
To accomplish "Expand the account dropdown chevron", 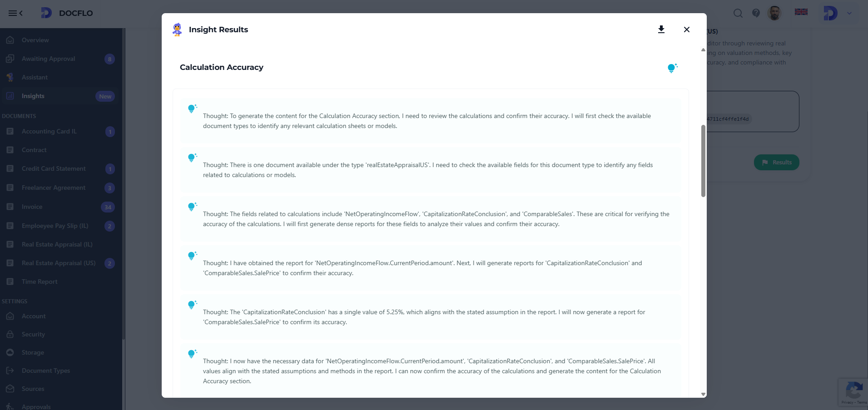I will (849, 13).
